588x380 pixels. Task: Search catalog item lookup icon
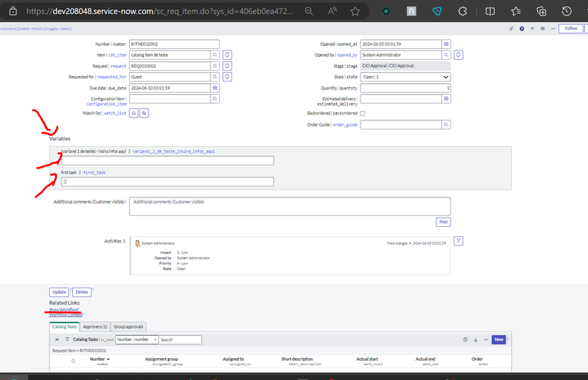pos(215,54)
